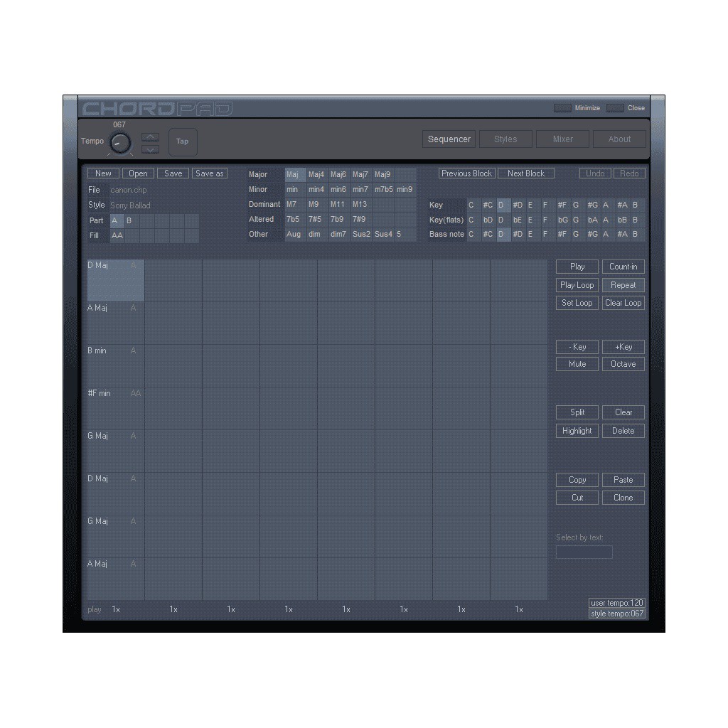The width and height of the screenshot is (728, 728).
Task: Click the Select by text input field
Action: coord(584,552)
